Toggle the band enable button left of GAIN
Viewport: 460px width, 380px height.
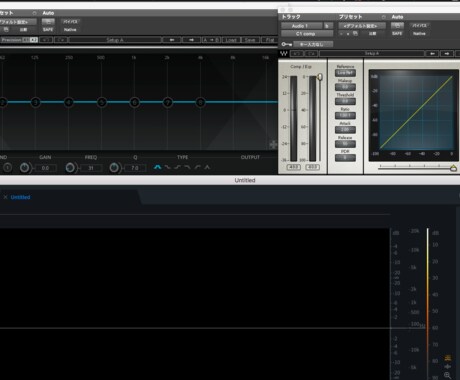[7, 168]
